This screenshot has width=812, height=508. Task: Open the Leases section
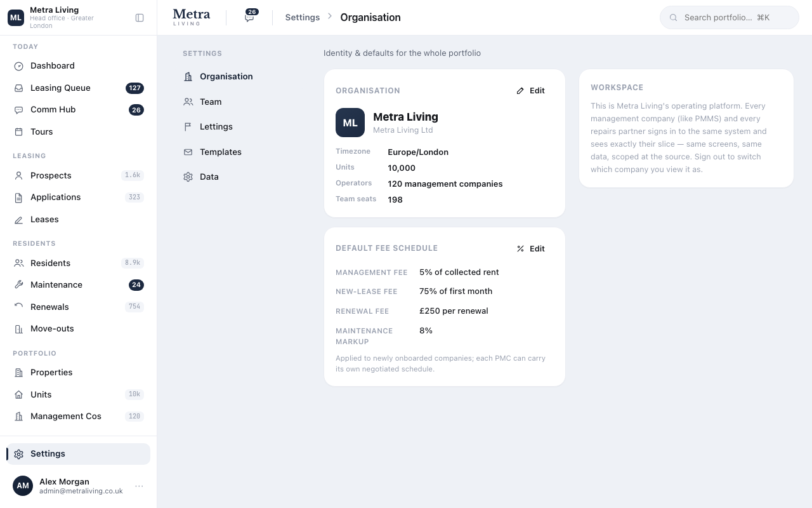(x=79, y=220)
